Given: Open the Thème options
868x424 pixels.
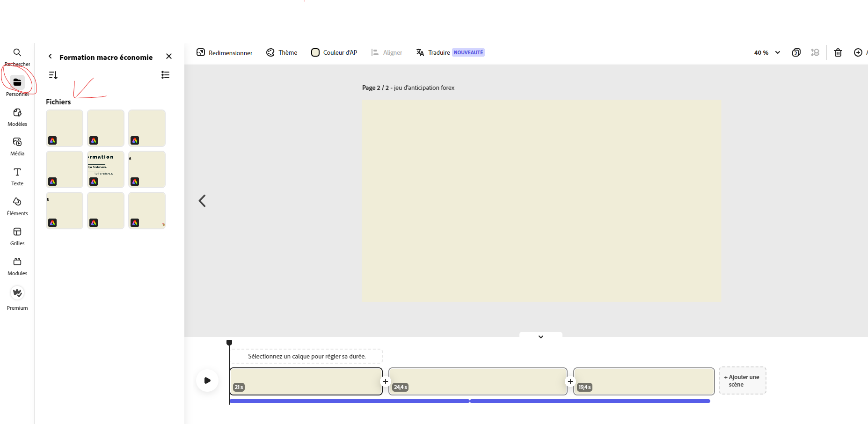Looking at the screenshot, I should click(x=282, y=52).
